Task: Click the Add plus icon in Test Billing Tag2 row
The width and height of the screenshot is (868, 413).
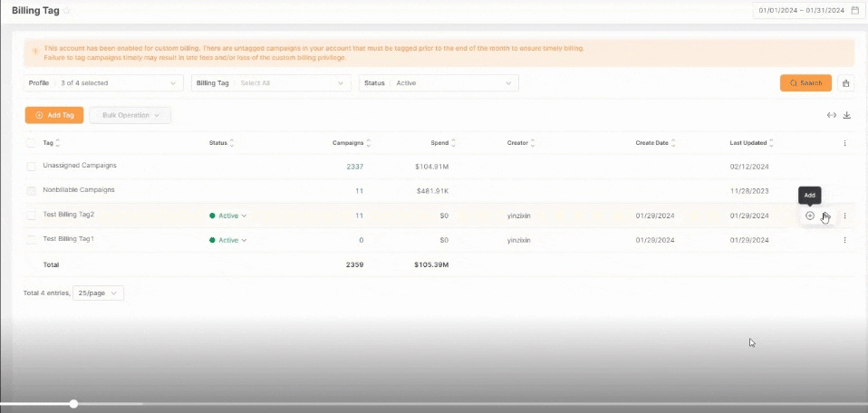Action: [x=810, y=216]
